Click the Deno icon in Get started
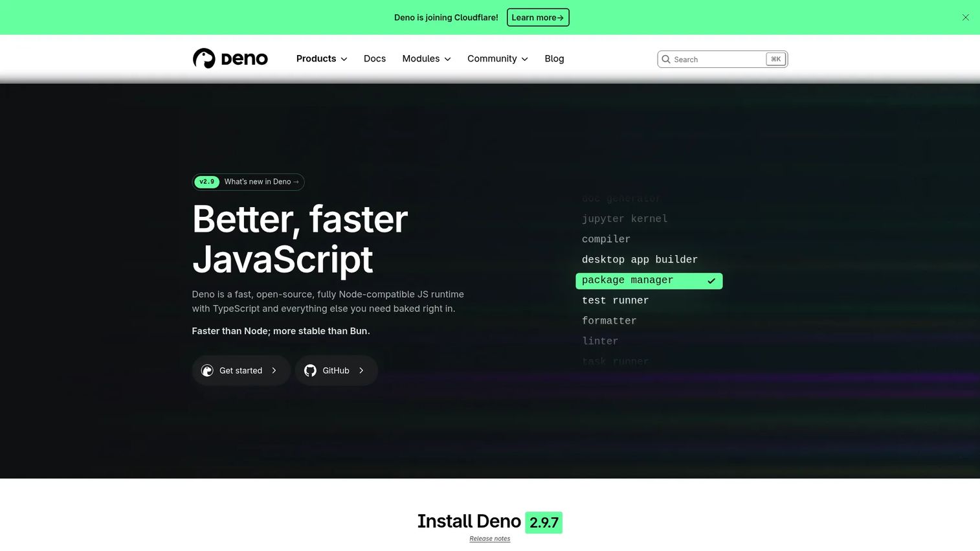Screen dimensions: 980x551 [207, 370]
